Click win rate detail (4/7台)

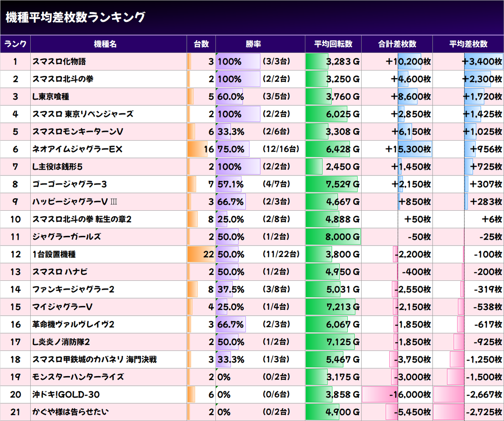click(x=276, y=184)
